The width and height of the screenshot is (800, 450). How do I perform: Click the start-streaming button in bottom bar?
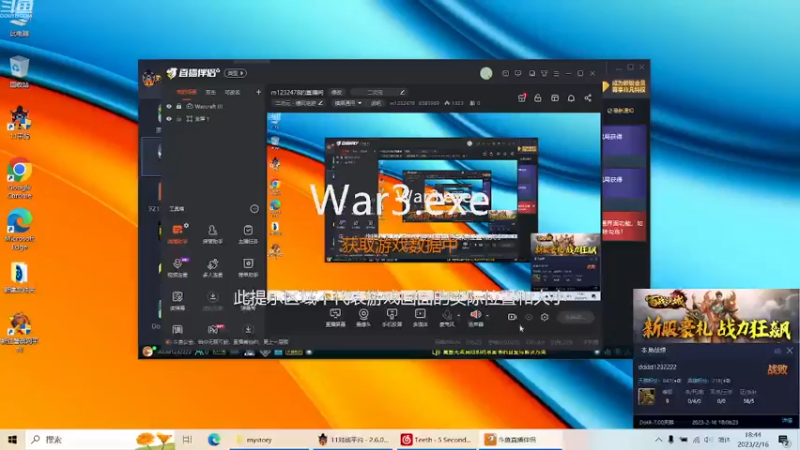pyautogui.click(x=575, y=317)
